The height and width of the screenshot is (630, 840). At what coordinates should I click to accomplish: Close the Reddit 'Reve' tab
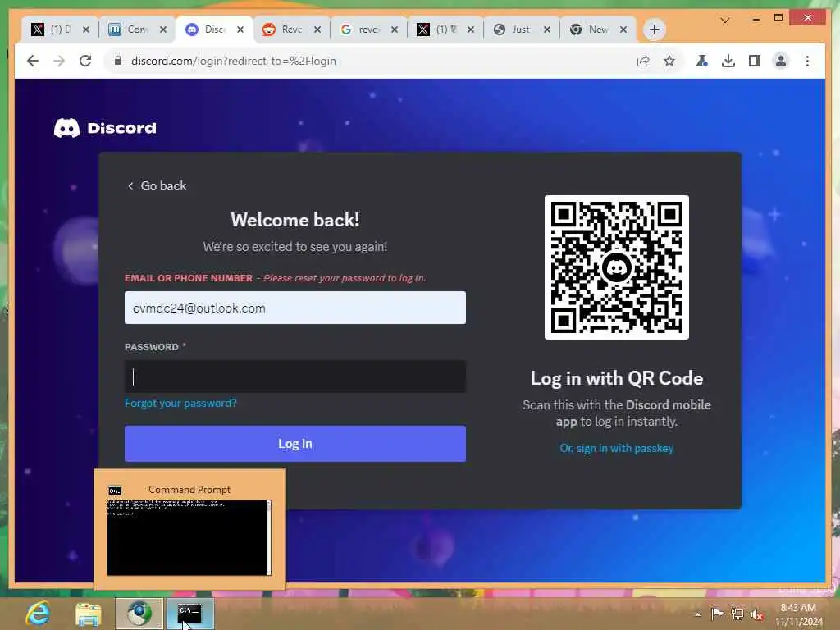[317, 30]
